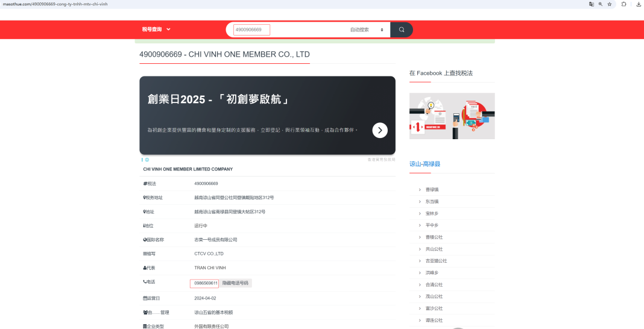Click the 創業日2025 advertisement banner

pos(267,115)
